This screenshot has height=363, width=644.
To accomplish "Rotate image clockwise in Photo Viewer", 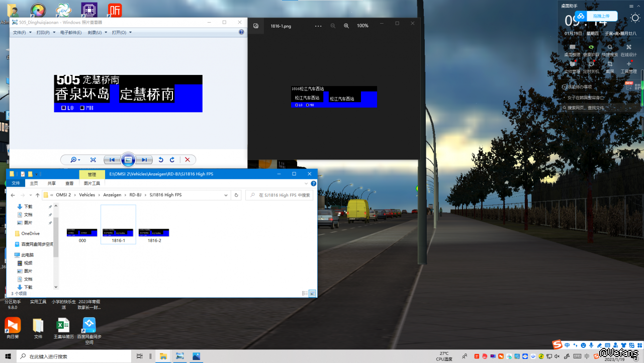I will (x=172, y=160).
